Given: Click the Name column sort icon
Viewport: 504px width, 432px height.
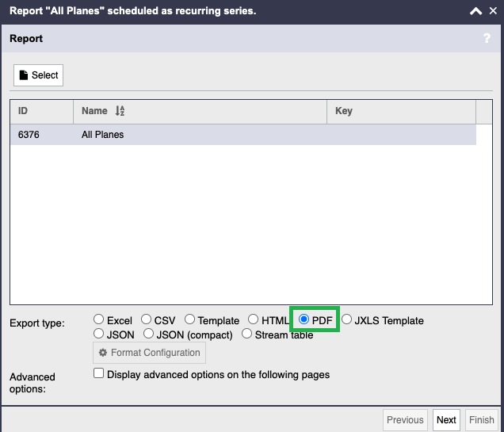Looking at the screenshot, I should pyautogui.click(x=120, y=111).
